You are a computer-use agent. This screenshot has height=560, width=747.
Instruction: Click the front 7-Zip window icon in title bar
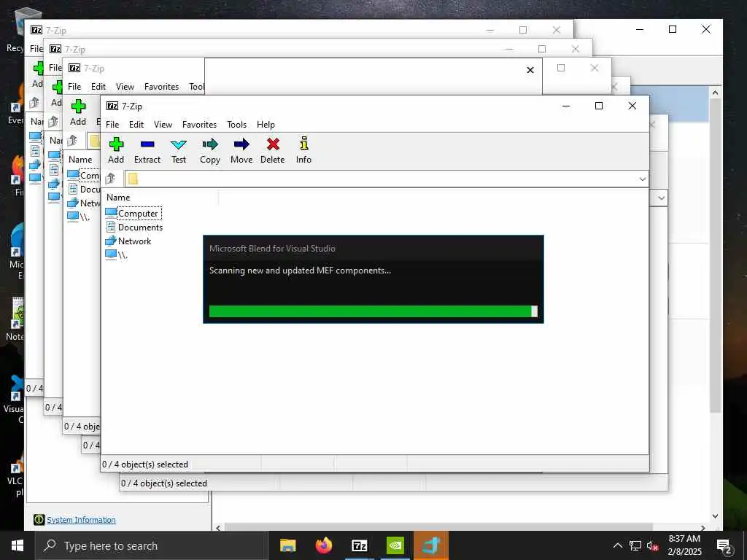[x=112, y=106]
